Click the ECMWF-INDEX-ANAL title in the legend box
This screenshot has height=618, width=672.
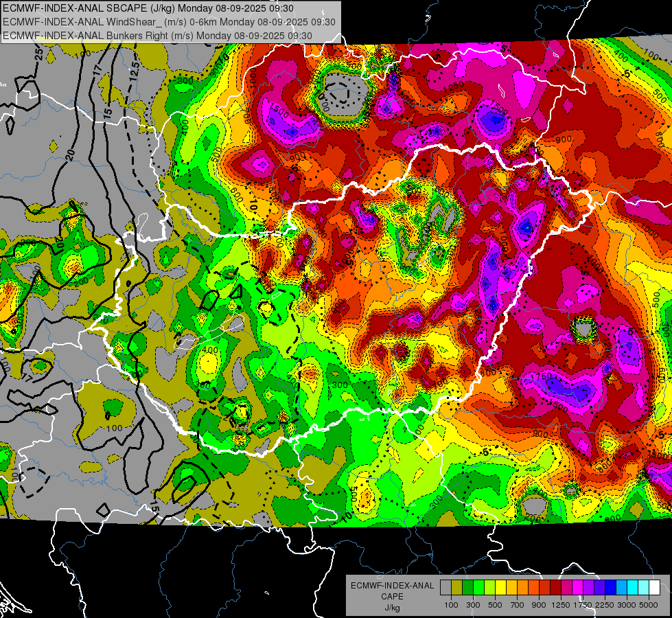(392, 586)
